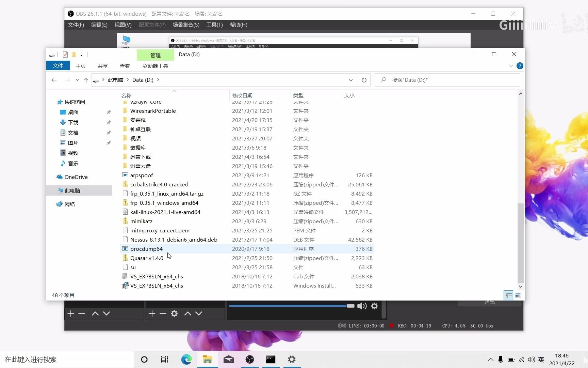
Task: Switch to large icons view in status bar
Action: pyautogui.click(x=518, y=295)
